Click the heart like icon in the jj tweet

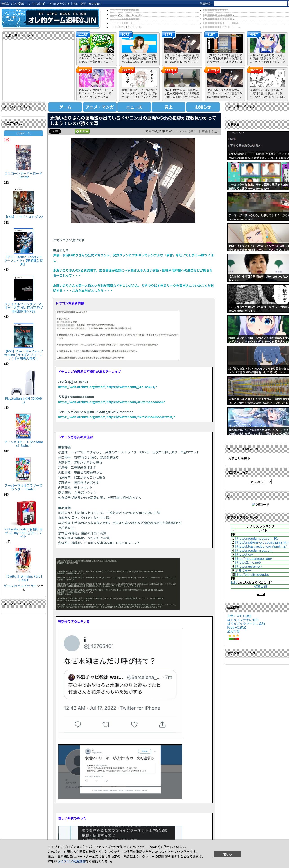pyautogui.click(x=134, y=724)
